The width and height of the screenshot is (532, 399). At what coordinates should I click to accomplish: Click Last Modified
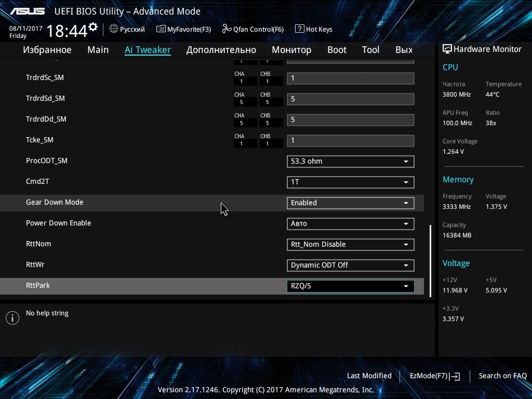369,376
